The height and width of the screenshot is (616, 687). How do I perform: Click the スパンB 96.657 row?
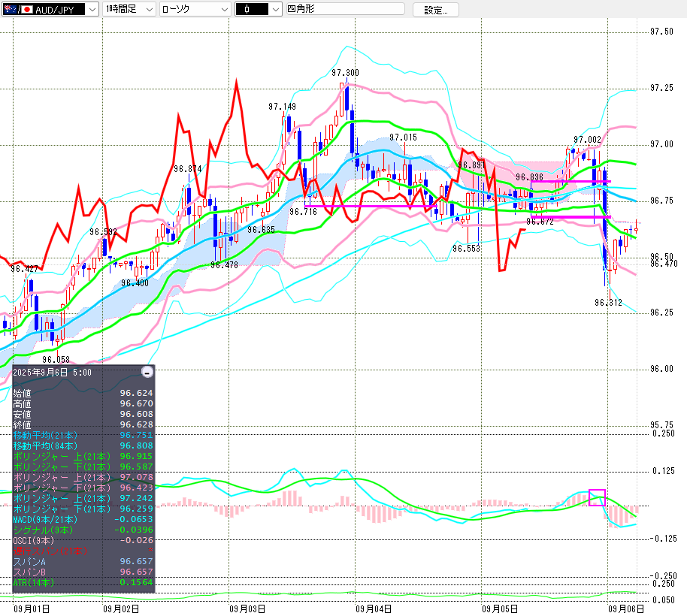[x=83, y=572]
